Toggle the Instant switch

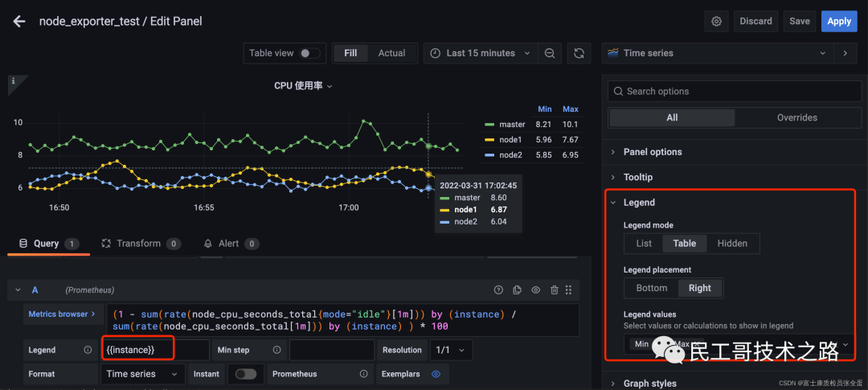tap(246, 374)
